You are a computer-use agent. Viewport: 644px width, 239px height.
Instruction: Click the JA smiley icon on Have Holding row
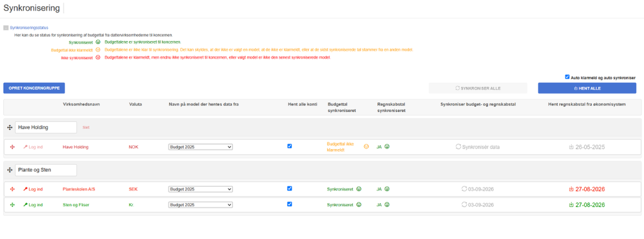(387, 147)
